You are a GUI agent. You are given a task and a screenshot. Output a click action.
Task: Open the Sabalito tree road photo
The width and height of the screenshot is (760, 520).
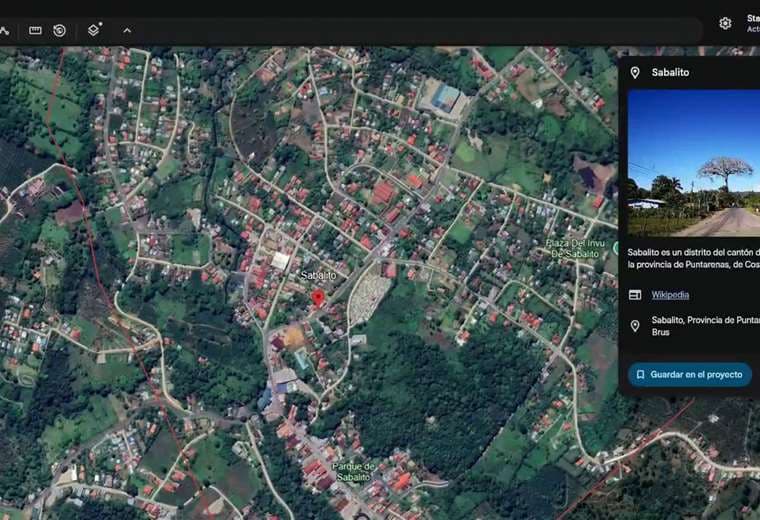(x=693, y=162)
